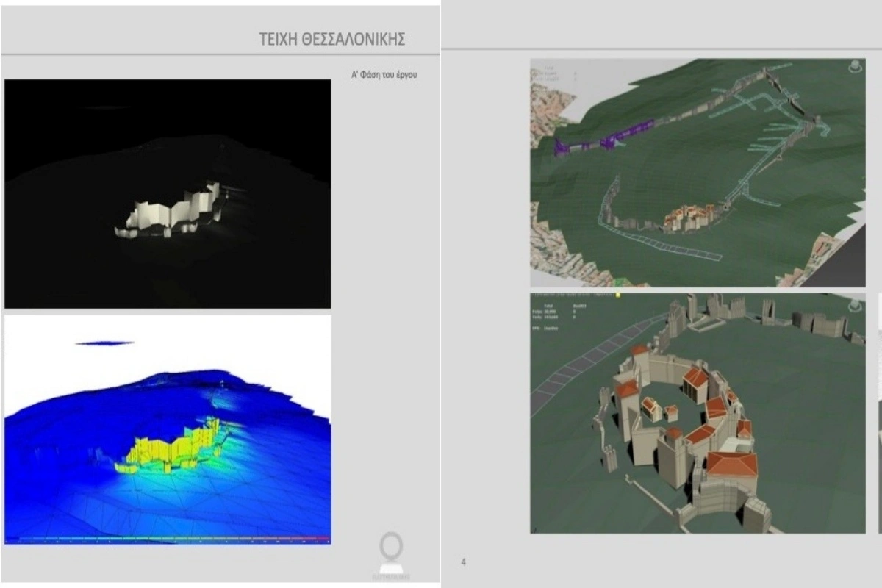The image size is (882, 588).
Task: Click the ViewCube in the terrain overview viewport
Action: click(x=854, y=67)
